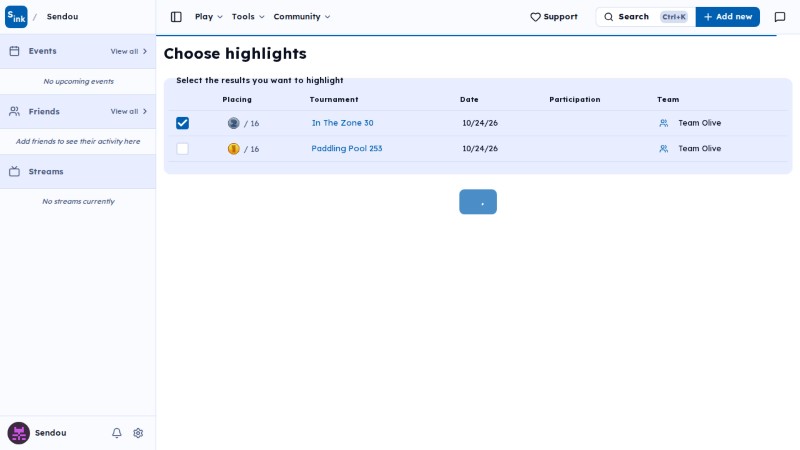Viewport: 800px width, 450px height.
Task: Click the Friends sidebar heading
Action: pos(44,111)
